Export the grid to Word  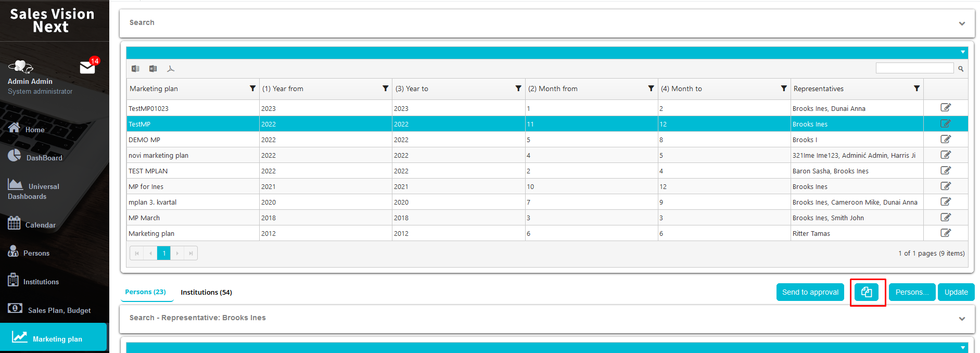[x=153, y=69]
